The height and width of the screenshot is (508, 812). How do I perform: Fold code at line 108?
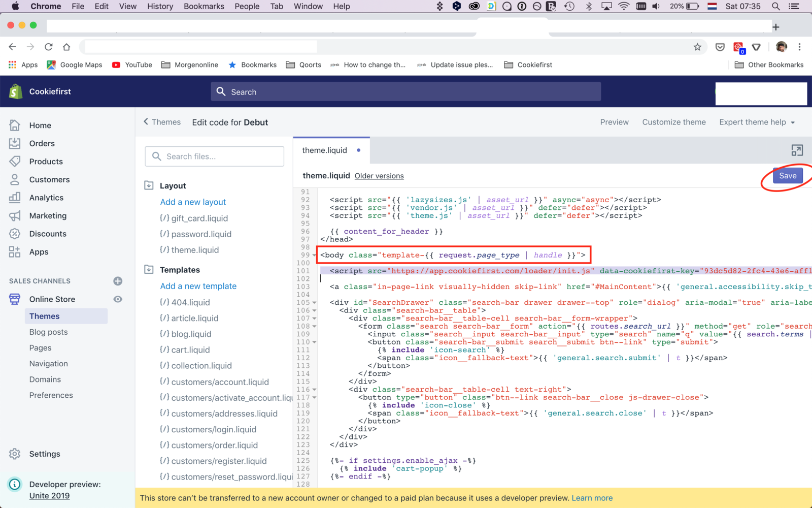(315, 326)
